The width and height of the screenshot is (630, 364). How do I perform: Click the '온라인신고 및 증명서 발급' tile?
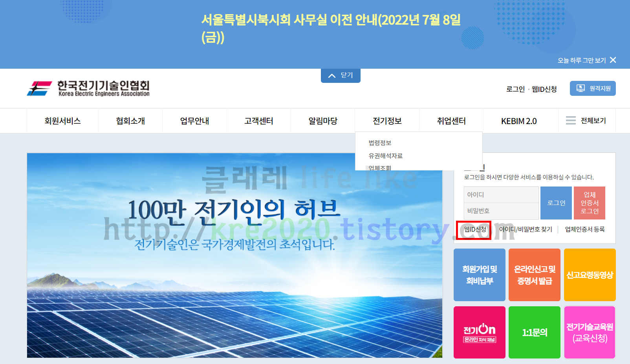point(535,275)
